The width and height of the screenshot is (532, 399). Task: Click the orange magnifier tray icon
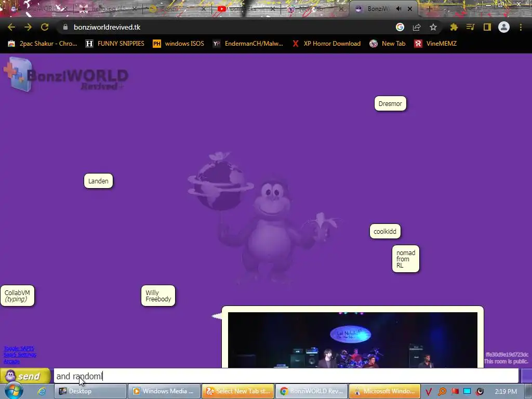[442, 392]
